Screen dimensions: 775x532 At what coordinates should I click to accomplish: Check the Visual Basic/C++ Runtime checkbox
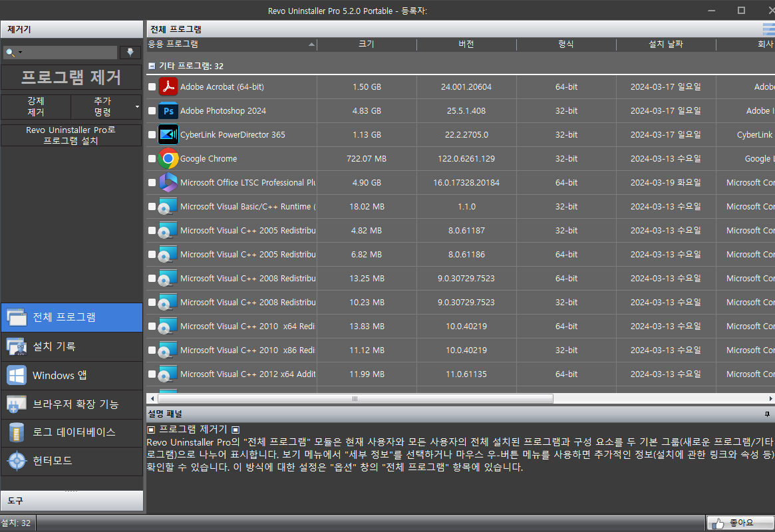(x=152, y=206)
